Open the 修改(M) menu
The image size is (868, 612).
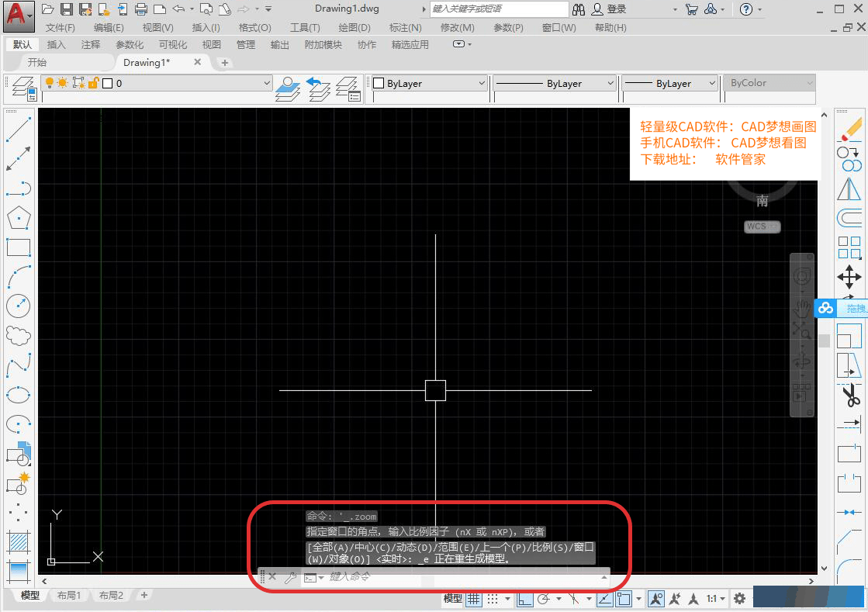pyautogui.click(x=457, y=28)
